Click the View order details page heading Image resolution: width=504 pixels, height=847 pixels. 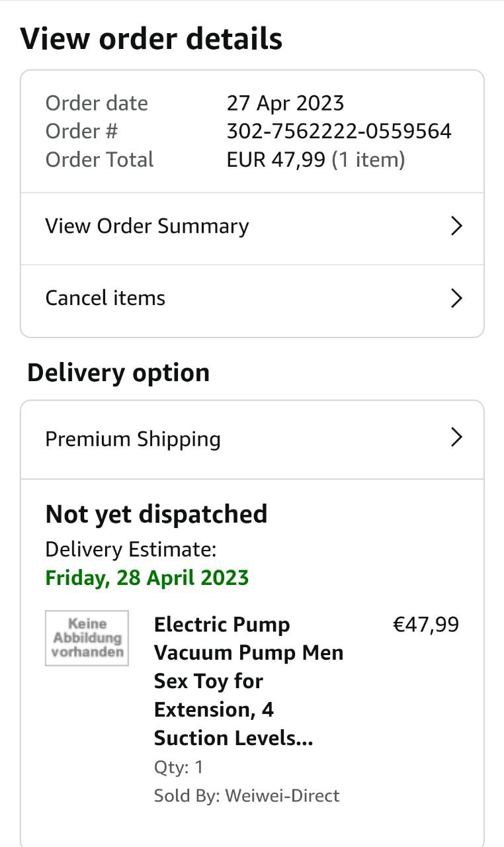click(x=151, y=39)
